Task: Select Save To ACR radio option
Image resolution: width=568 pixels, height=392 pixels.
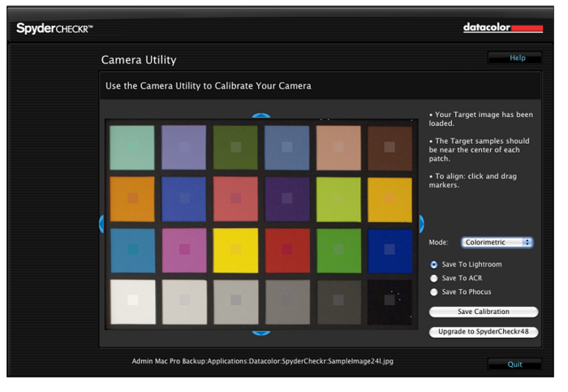Action: (x=433, y=278)
